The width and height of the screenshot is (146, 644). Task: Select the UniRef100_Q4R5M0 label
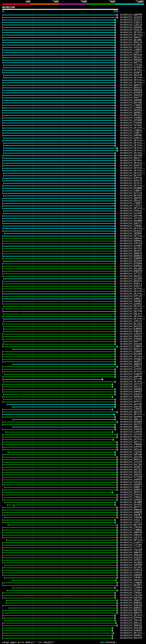coord(131,135)
